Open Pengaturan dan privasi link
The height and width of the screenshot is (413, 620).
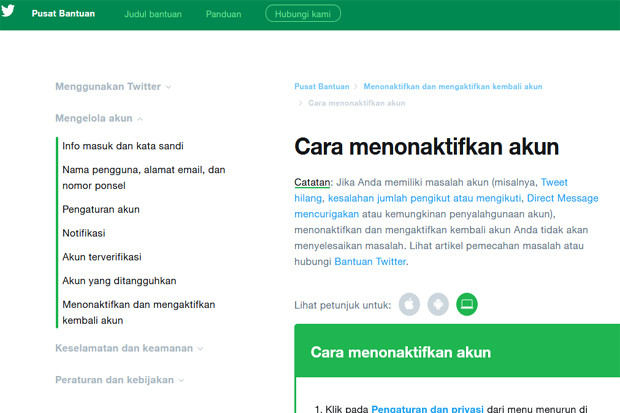[x=427, y=409]
